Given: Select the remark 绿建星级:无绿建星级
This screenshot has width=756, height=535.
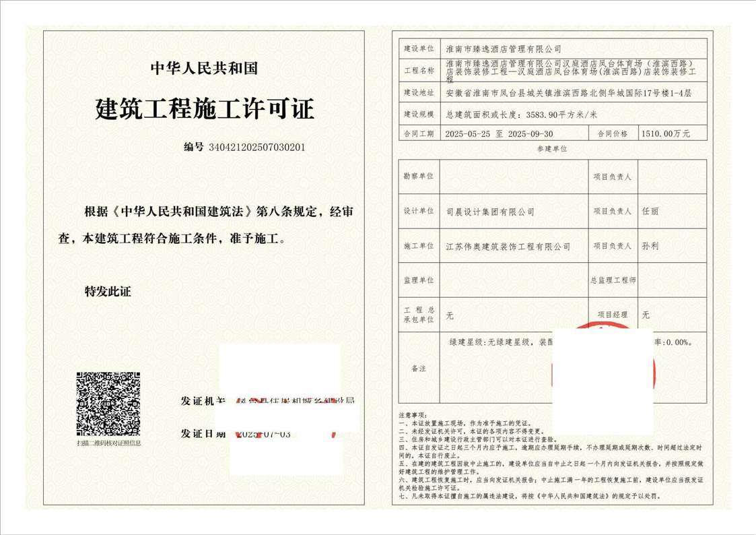Looking at the screenshot, I should [x=489, y=342].
